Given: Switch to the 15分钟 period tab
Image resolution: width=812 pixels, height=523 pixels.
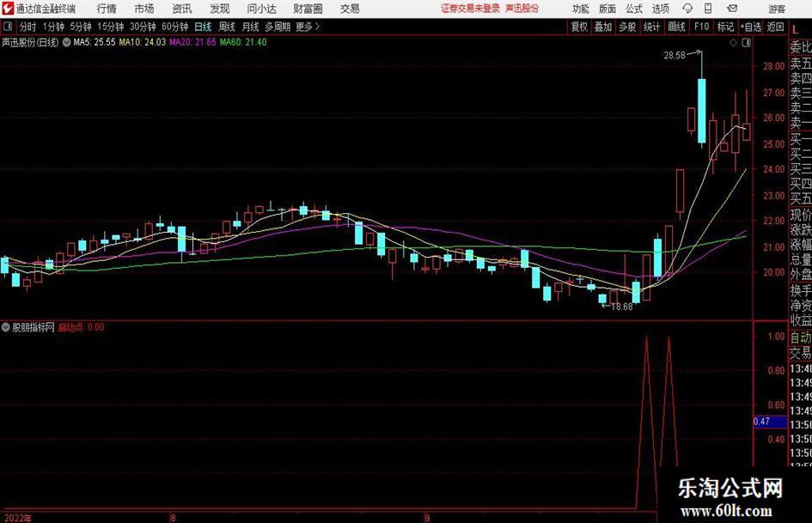Looking at the screenshot, I should pyautogui.click(x=110, y=27).
